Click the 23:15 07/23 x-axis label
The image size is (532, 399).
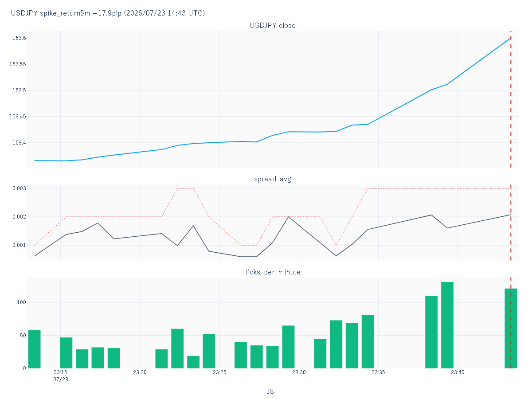(61, 376)
